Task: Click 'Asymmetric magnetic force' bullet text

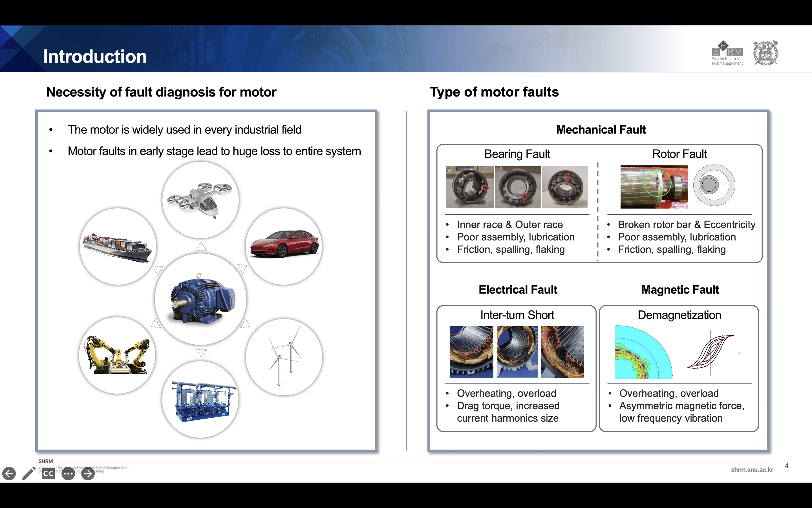Action: point(681,406)
